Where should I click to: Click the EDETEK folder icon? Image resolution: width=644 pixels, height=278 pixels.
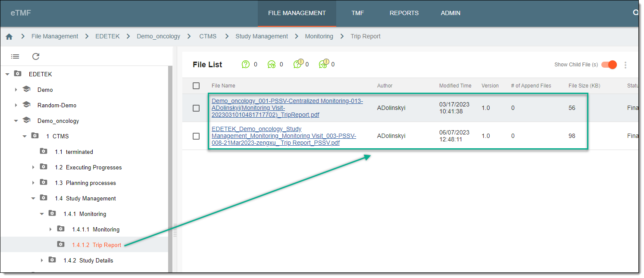click(x=18, y=74)
